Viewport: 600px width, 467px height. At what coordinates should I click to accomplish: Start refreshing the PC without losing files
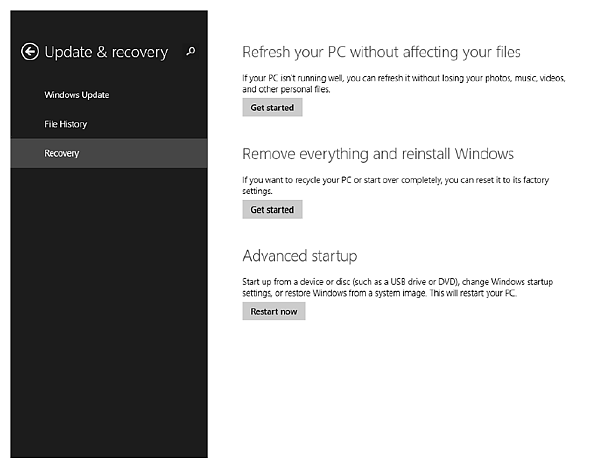[272, 107]
